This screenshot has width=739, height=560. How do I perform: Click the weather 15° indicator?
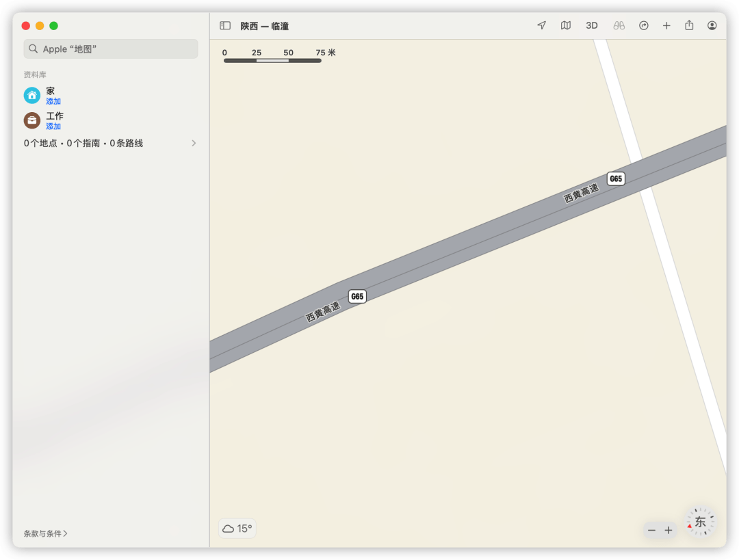(x=237, y=529)
